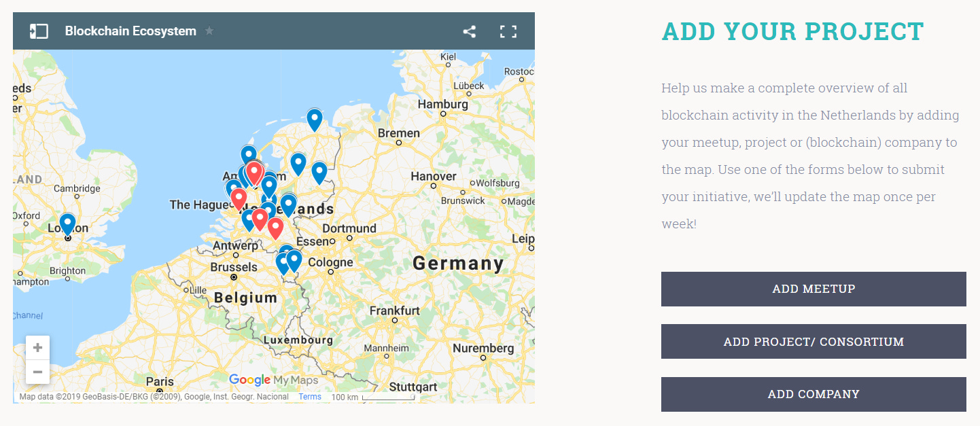The image size is (980, 426).
Task: Click the Blockchain Ecosystem map title
Action: click(130, 31)
